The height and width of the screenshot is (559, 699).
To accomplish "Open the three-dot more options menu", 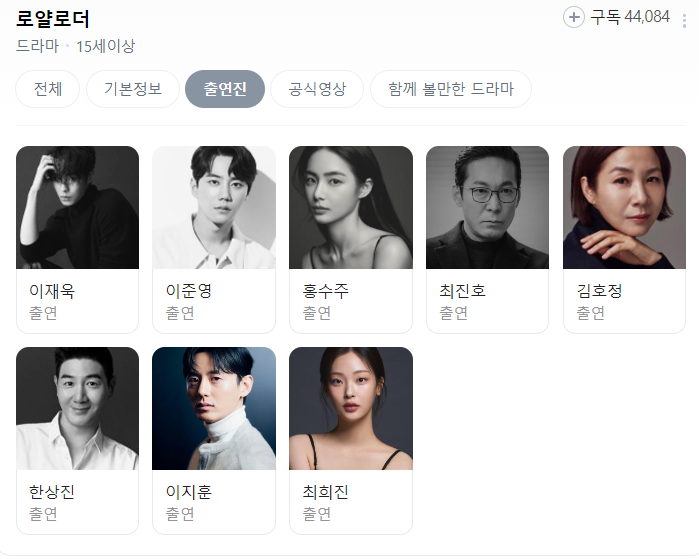I will pyautogui.click(x=684, y=21).
